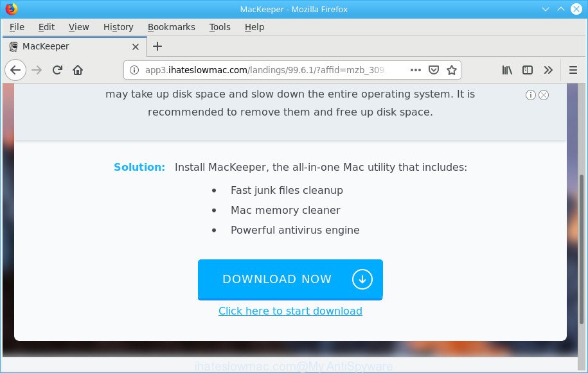The width and height of the screenshot is (588, 373).
Task: Click the Firefox logo in title bar
Action: tap(12, 8)
